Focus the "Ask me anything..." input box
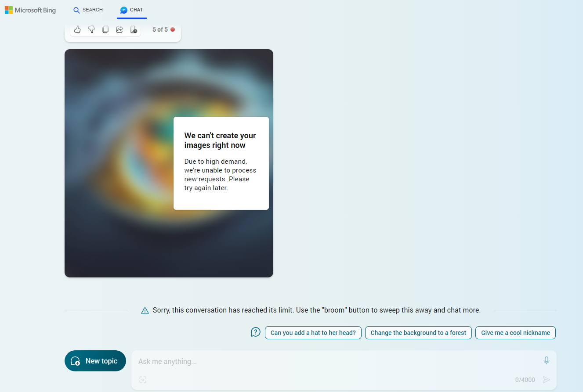 click(334, 361)
